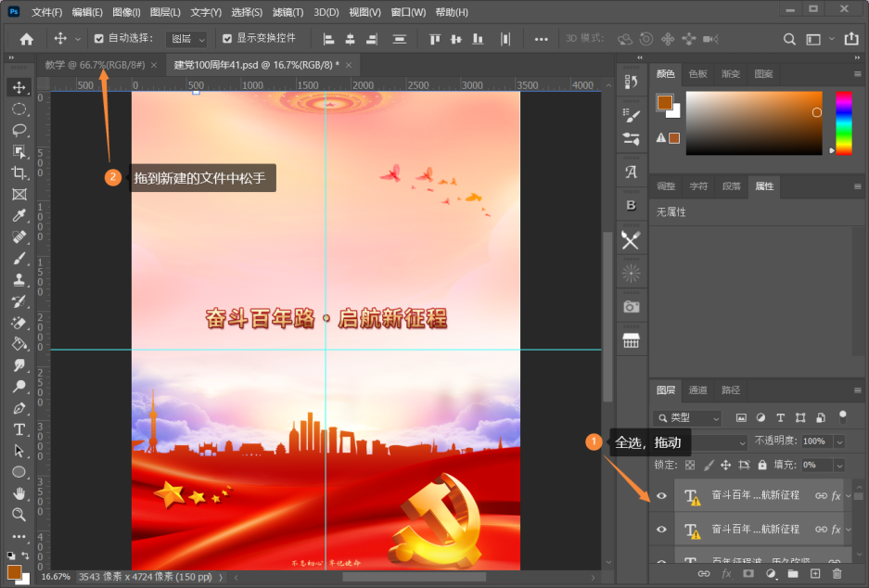Select the Pen tool
Image resolution: width=869 pixels, height=588 pixels.
tap(19, 408)
